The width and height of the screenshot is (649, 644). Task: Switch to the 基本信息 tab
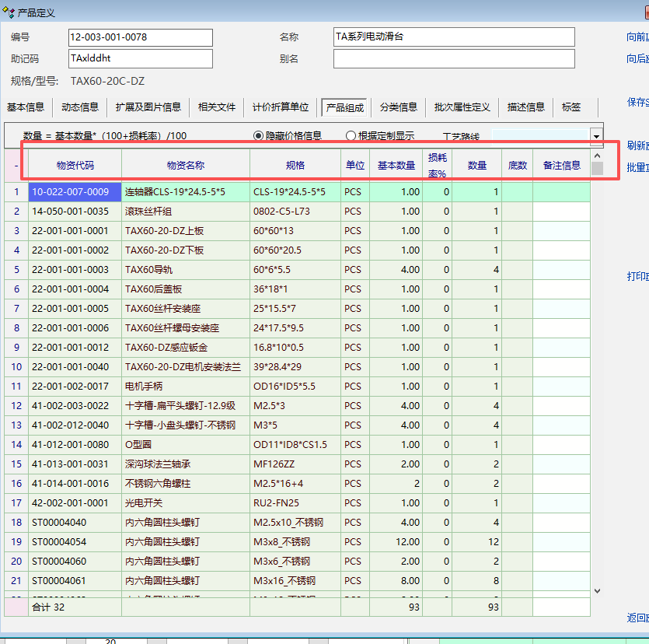(x=26, y=107)
